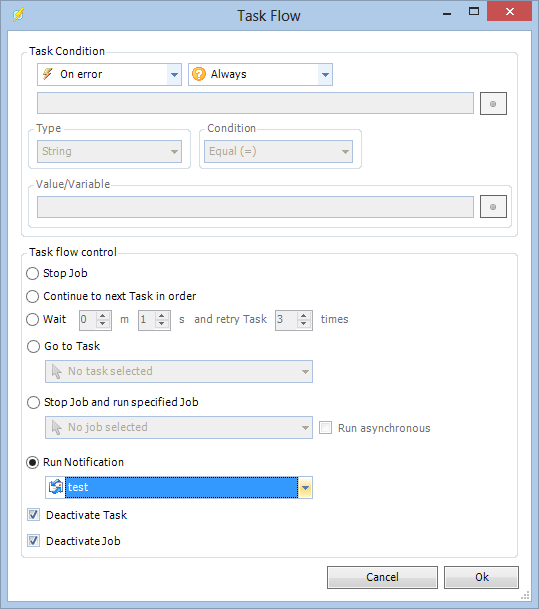Select Stop Job and run specified Job
The image size is (539, 609).
click(33, 402)
